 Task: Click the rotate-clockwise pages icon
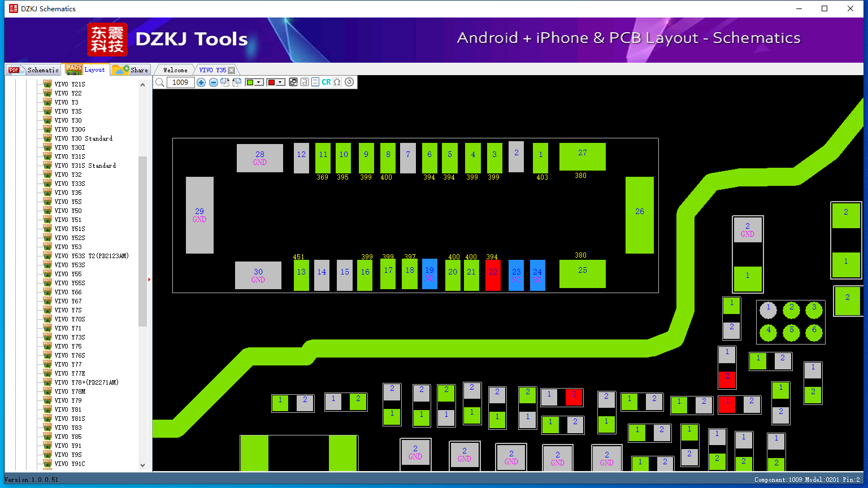(225, 82)
